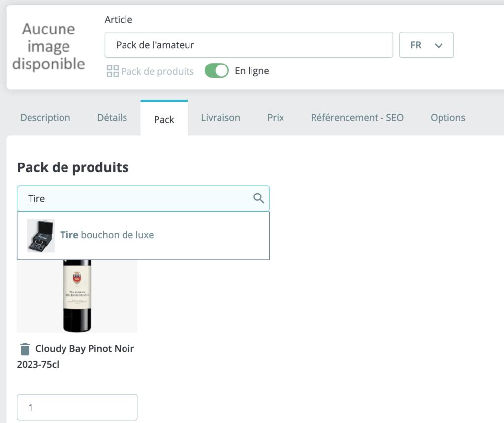Image resolution: width=504 pixels, height=423 pixels.
Task: Select the Tire bouchon de luxe suggestion
Action: pyautogui.click(x=107, y=235)
